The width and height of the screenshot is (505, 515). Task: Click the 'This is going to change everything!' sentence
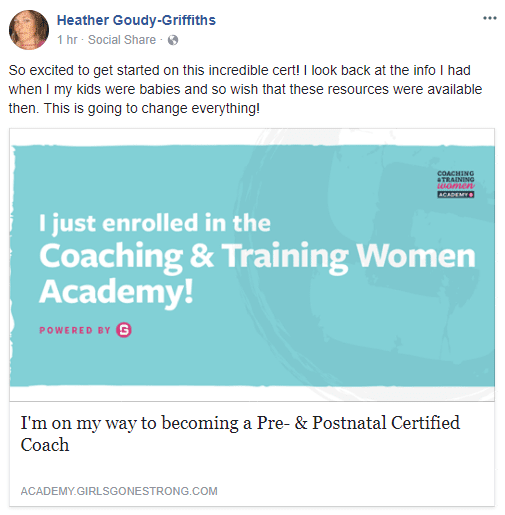point(152,109)
